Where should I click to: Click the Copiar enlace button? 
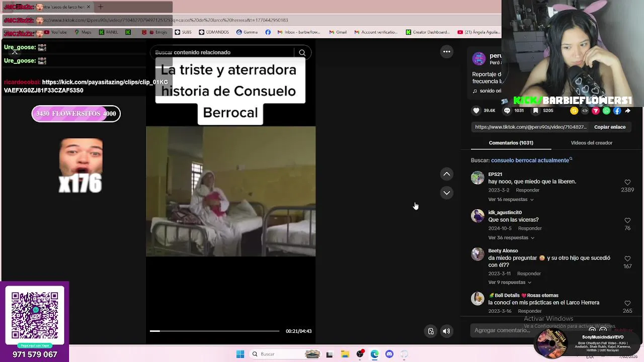610,127
